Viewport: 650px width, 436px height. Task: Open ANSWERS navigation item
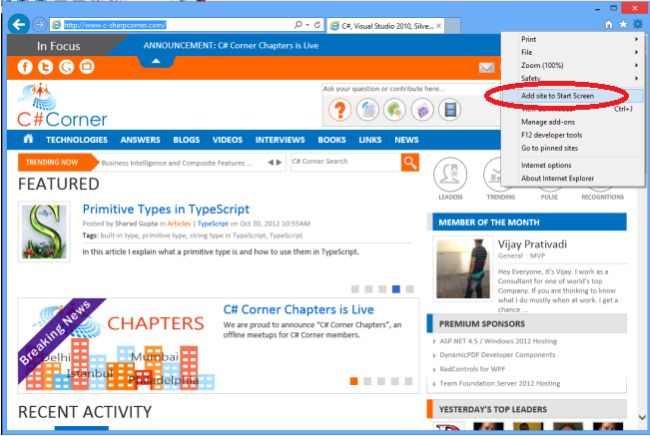click(140, 140)
